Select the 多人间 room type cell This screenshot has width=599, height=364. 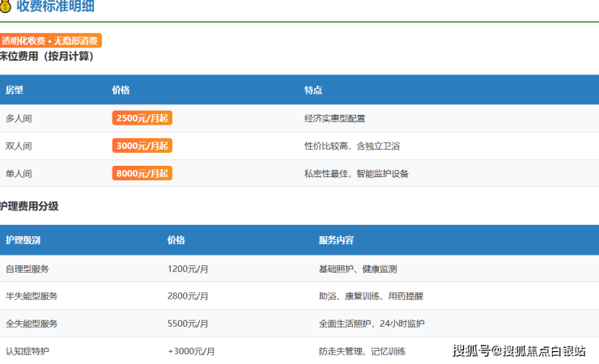[x=19, y=118]
